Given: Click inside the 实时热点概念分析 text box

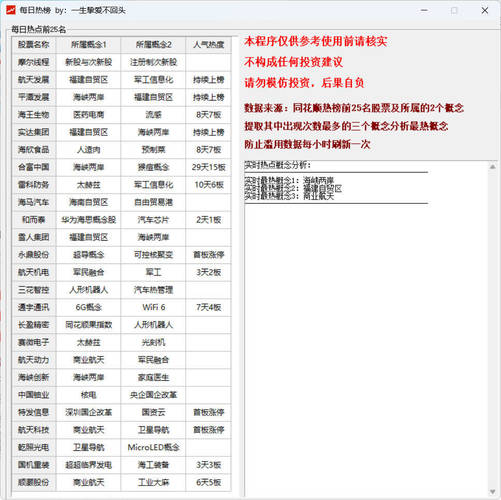Looking at the screenshot, I should click(366, 328).
